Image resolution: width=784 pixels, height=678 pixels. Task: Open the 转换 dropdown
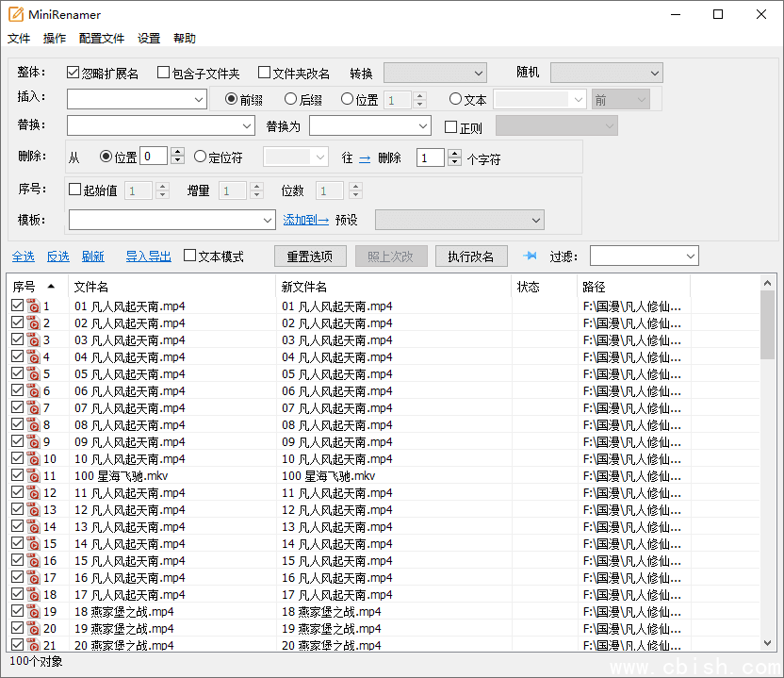pyautogui.click(x=434, y=73)
